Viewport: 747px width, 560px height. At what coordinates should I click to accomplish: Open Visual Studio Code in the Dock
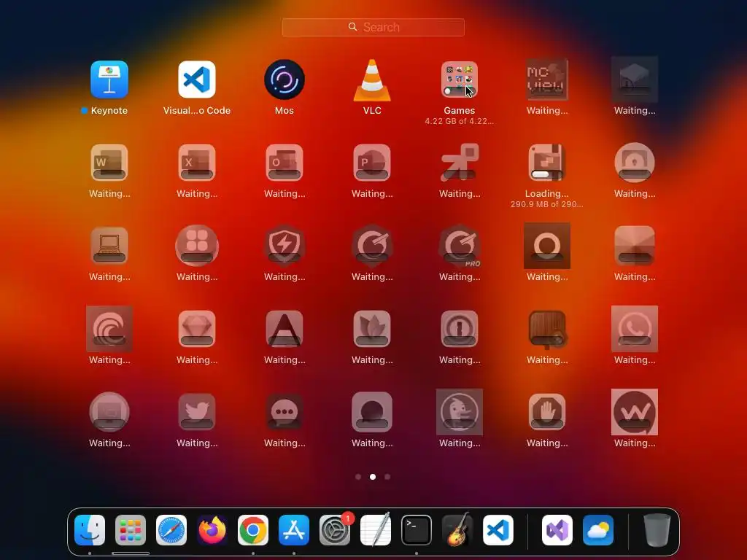tap(498, 530)
